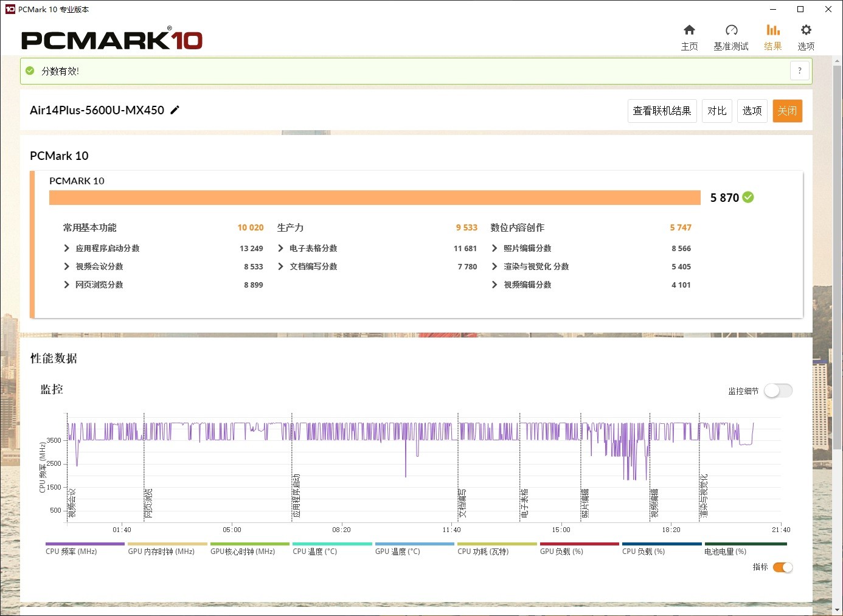
Task: Select GPU 内存时钟 (MHz) legend swatch
Action: coord(167,544)
